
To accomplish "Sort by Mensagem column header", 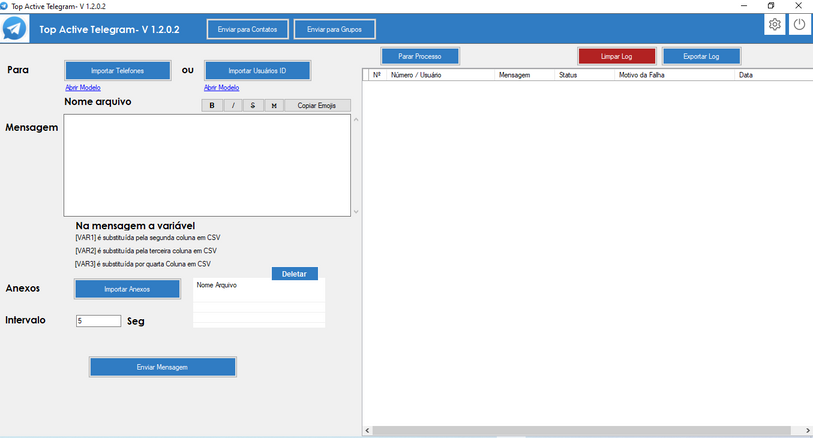I will click(x=524, y=75).
